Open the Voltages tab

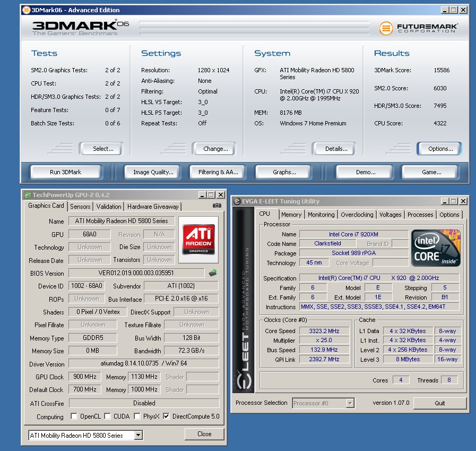390,215
